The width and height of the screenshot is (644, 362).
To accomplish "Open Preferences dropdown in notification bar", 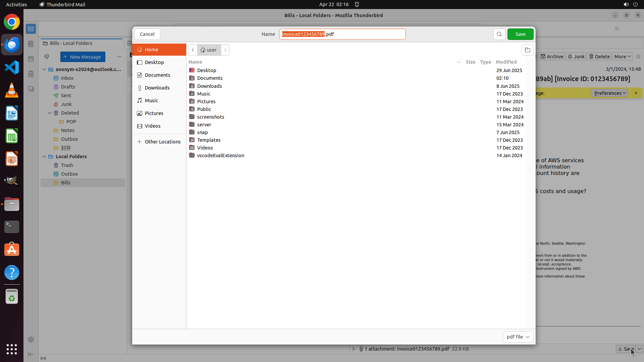I will click(609, 93).
